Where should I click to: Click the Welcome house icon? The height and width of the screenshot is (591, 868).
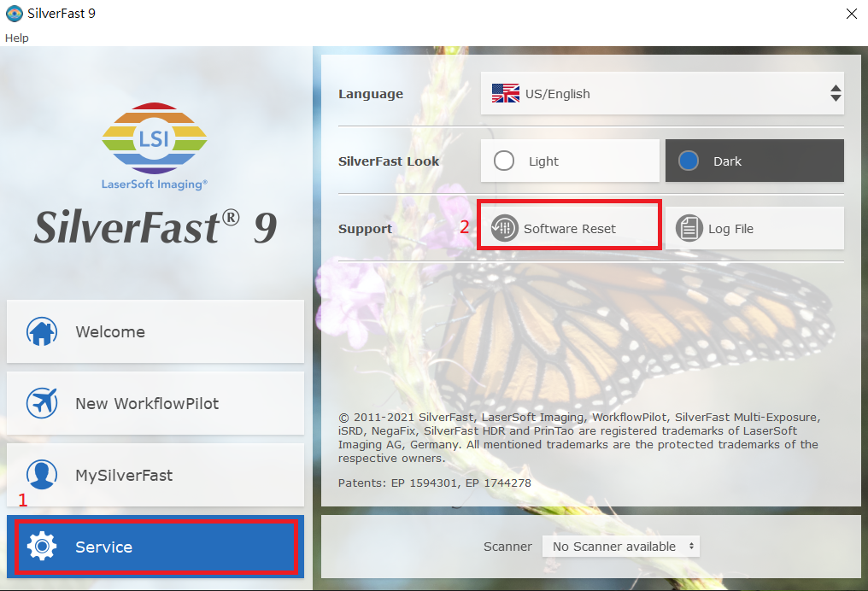tap(42, 331)
